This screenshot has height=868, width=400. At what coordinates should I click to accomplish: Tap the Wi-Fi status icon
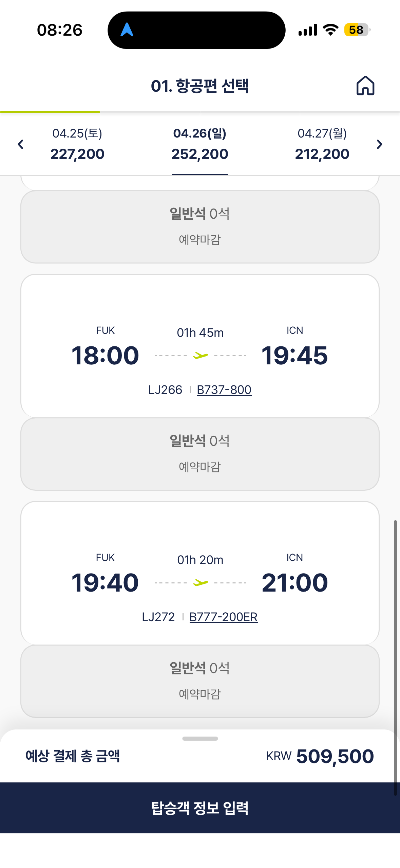[330, 30]
